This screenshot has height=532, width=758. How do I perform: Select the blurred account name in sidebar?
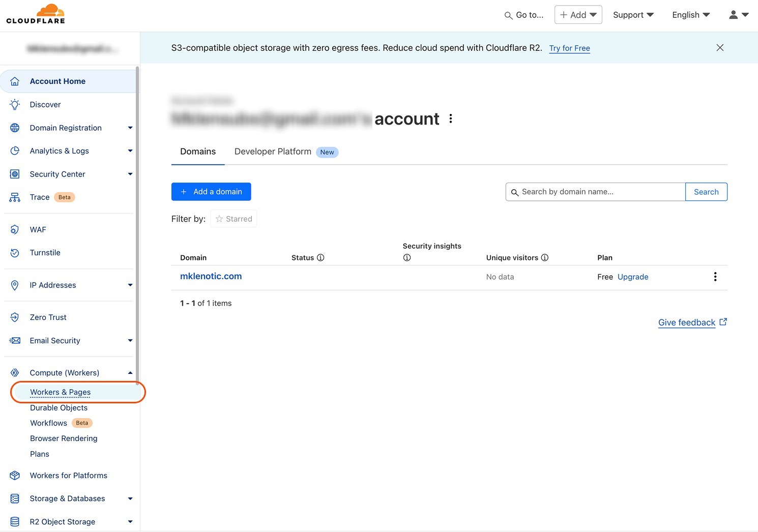pos(73,49)
